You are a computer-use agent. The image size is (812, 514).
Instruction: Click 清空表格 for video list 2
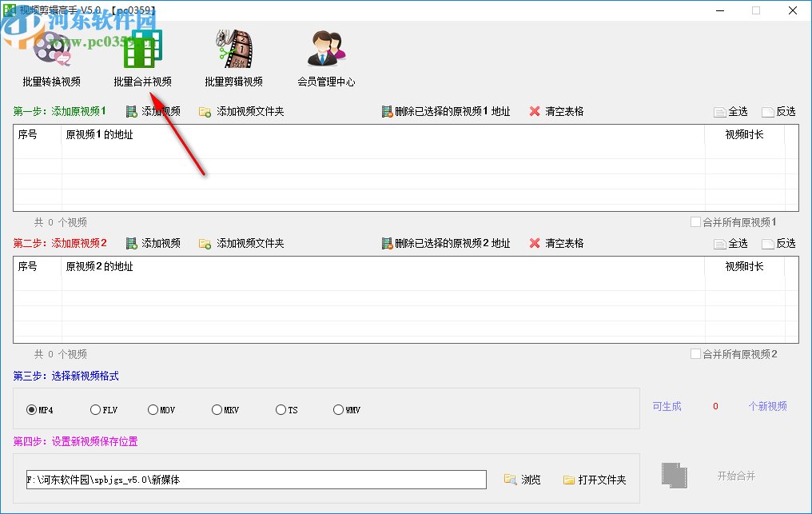click(559, 243)
